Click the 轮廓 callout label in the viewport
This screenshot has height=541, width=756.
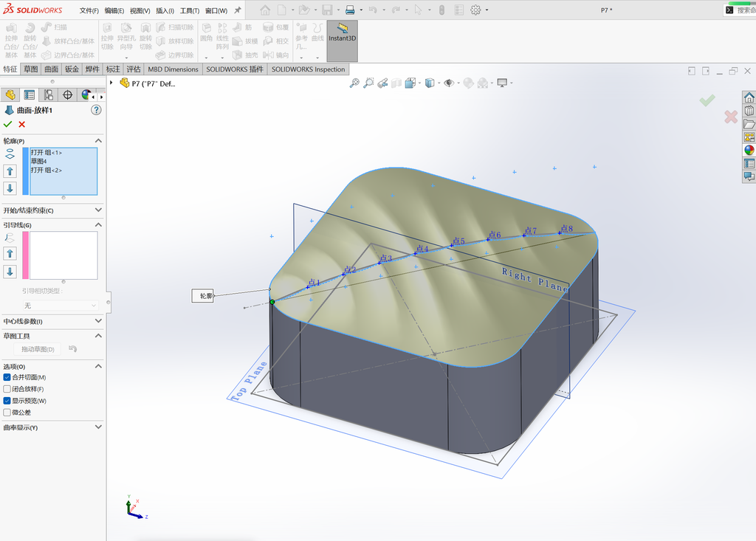click(202, 295)
